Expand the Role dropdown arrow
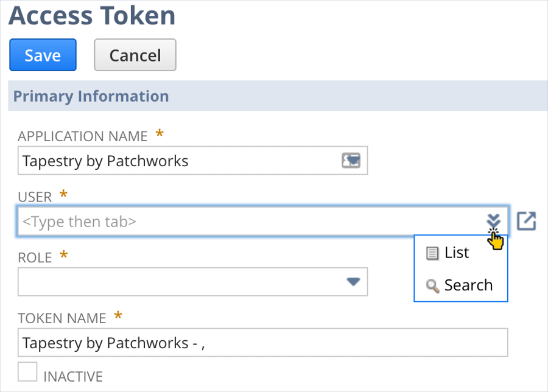 353,282
